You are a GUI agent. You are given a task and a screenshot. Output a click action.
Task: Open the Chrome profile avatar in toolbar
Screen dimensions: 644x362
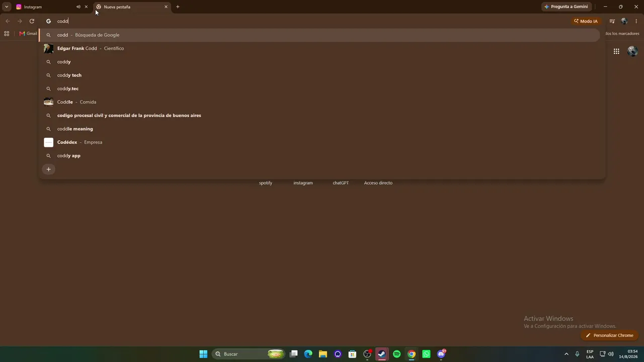click(x=624, y=21)
